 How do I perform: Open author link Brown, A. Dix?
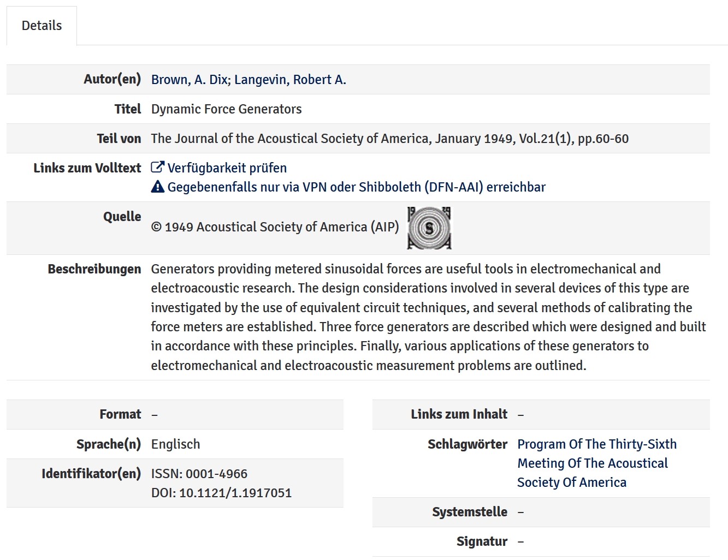[190, 80]
